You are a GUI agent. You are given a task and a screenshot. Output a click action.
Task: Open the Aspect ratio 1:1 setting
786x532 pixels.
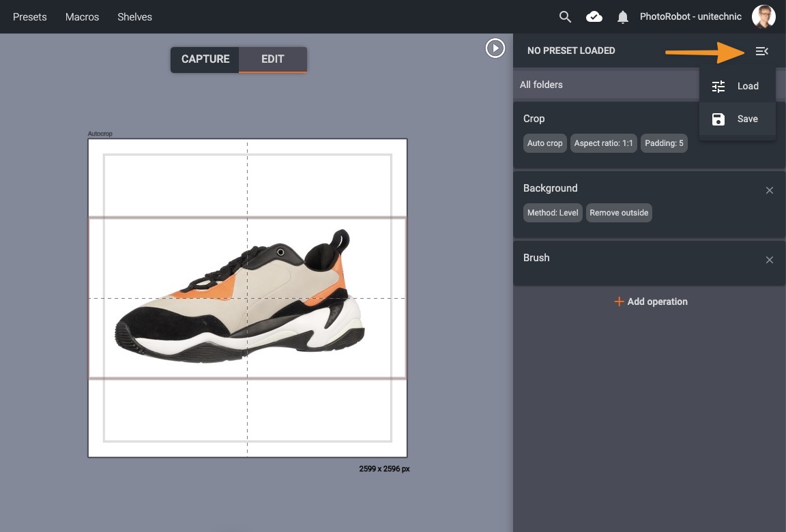tap(603, 143)
